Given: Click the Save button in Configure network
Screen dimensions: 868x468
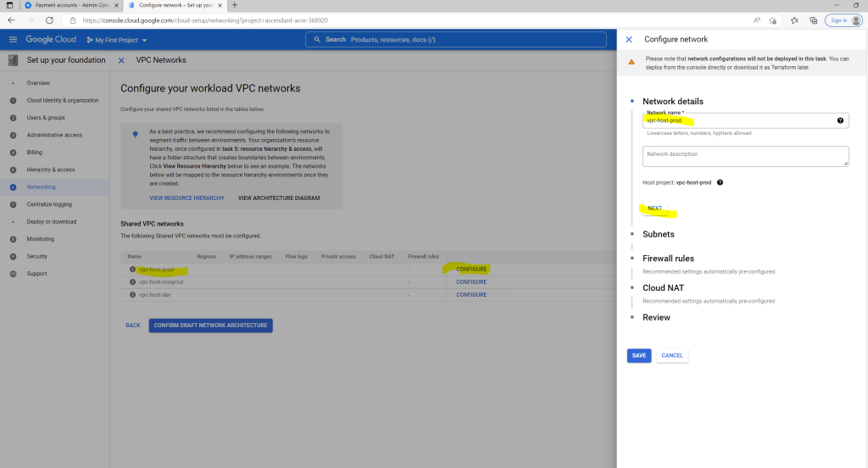Looking at the screenshot, I should [639, 355].
